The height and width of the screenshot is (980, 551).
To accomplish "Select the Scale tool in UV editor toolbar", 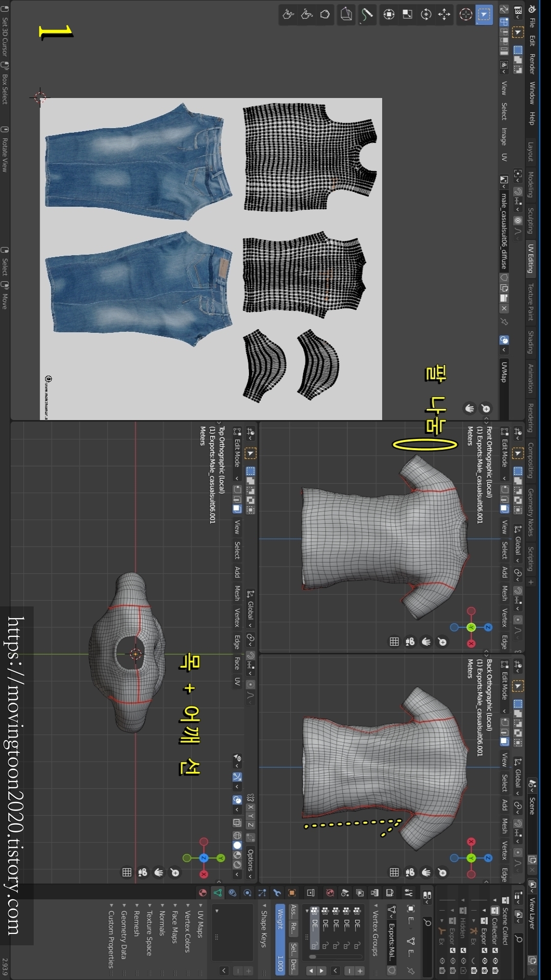I will (408, 14).
